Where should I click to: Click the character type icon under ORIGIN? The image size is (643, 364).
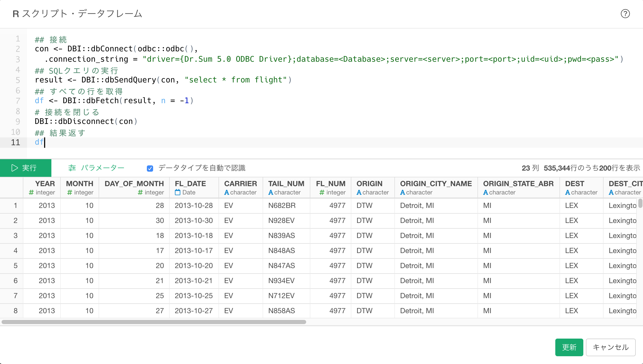359,192
